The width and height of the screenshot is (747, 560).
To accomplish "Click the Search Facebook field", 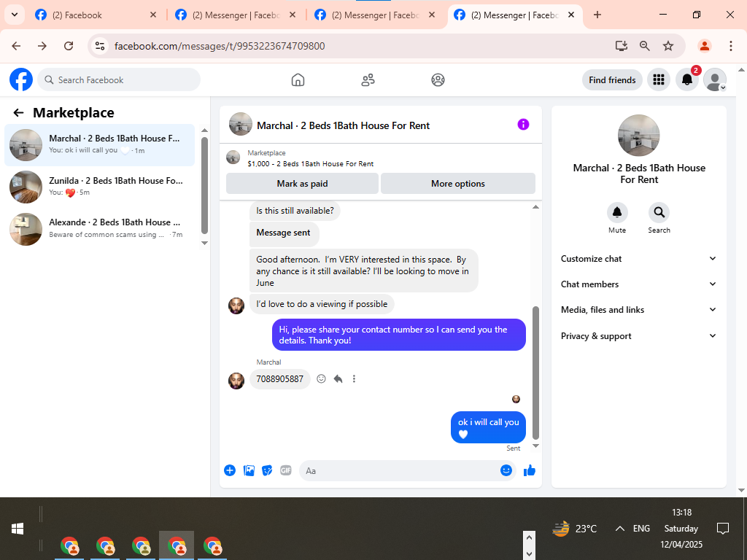I will [x=119, y=80].
